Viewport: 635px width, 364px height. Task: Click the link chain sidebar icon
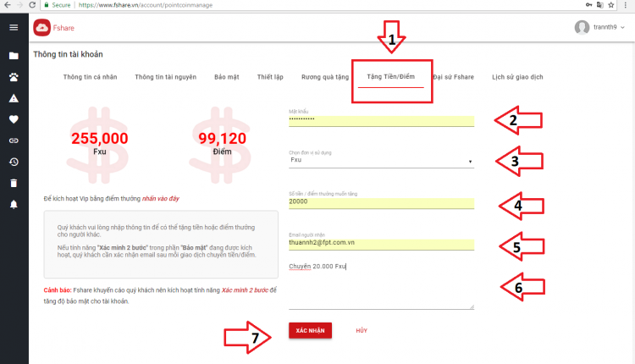(14, 141)
